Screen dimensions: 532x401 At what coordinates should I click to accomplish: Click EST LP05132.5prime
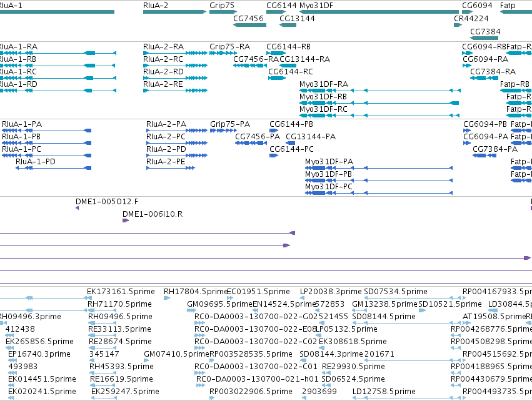[x=347, y=329]
